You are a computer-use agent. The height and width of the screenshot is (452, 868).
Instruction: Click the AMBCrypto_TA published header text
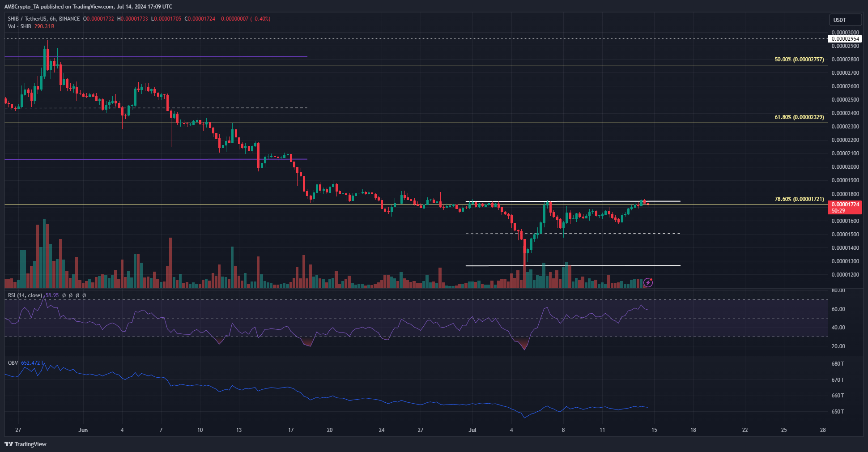pos(88,7)
